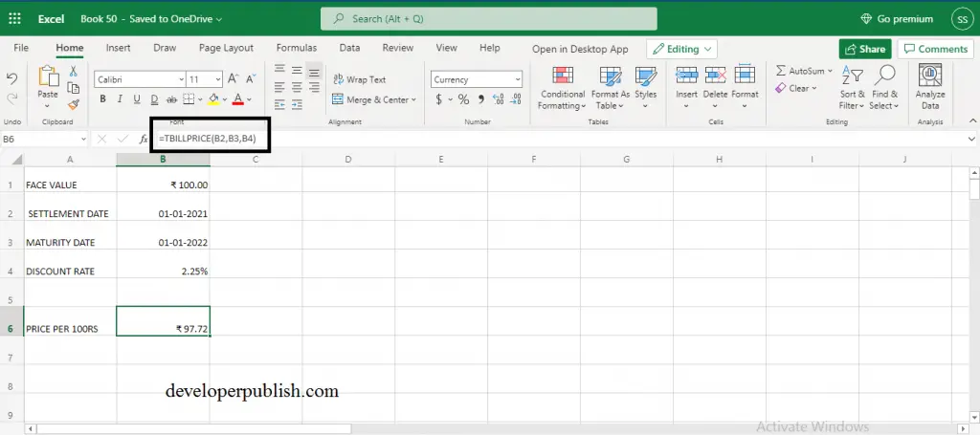Collapse the ribbon with the chevron
980x435 pixels.
click(x=972, y=120)
